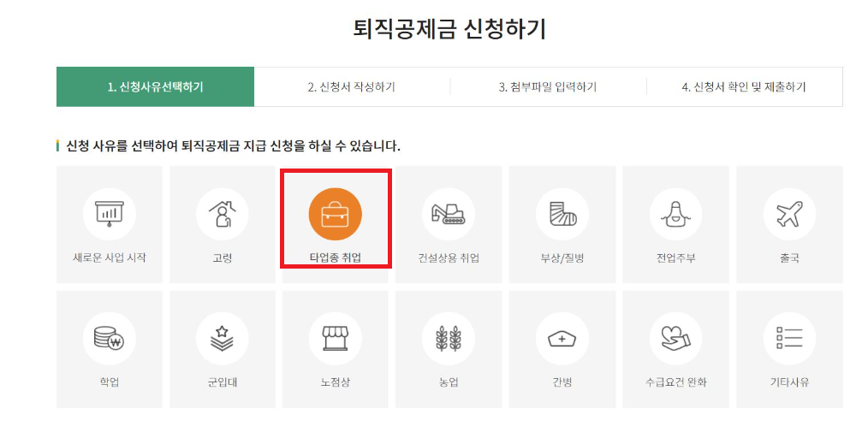Pick the 건설상용 취업 excavator icon

[449, 214]
